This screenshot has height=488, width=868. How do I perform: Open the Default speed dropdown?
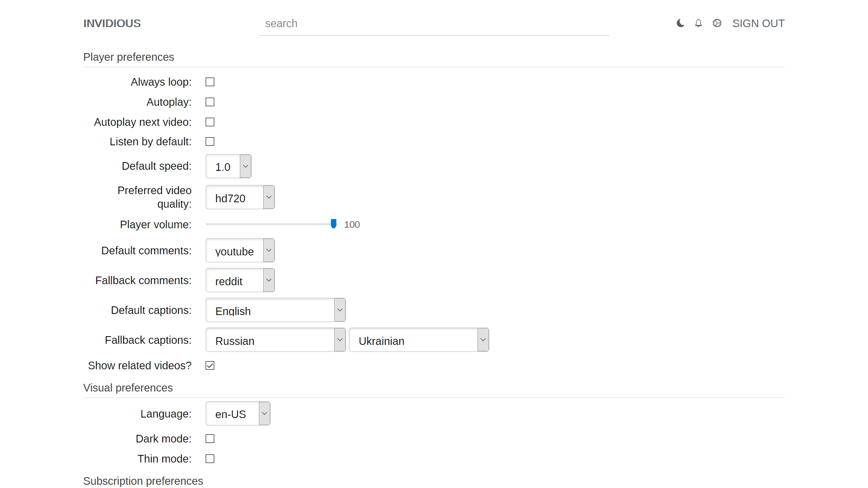click(x=228, y=166)
